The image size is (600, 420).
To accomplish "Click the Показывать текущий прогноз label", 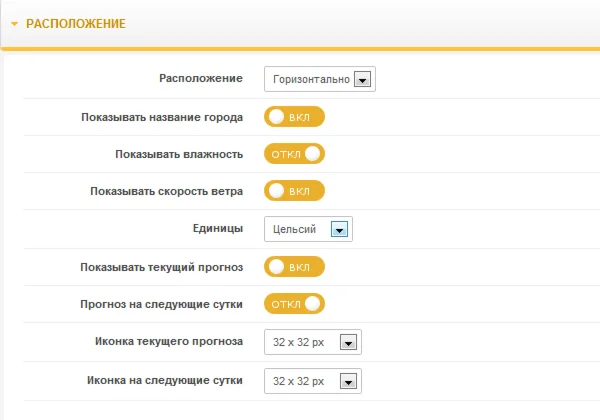I will tap(161, 267).
